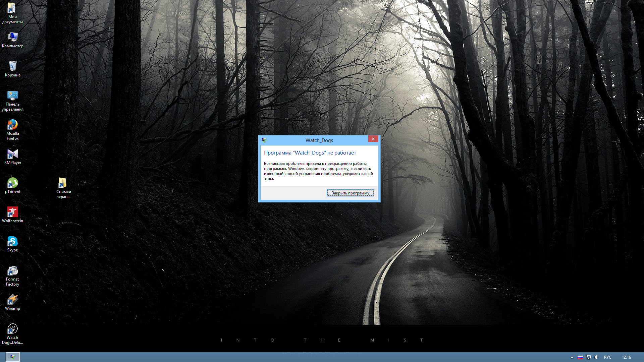Click the heading Программа "Watch_Dogs" не работает

[310, 153]
